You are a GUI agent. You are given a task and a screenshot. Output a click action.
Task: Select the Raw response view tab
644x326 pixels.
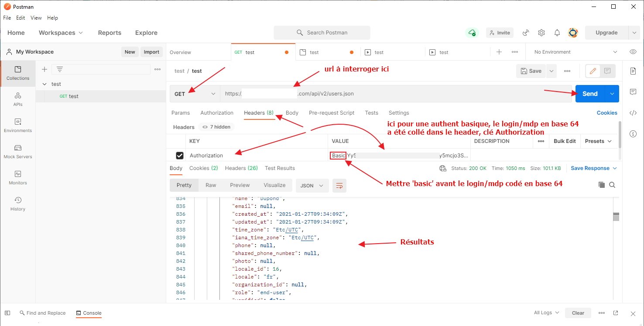pos(211,185)
